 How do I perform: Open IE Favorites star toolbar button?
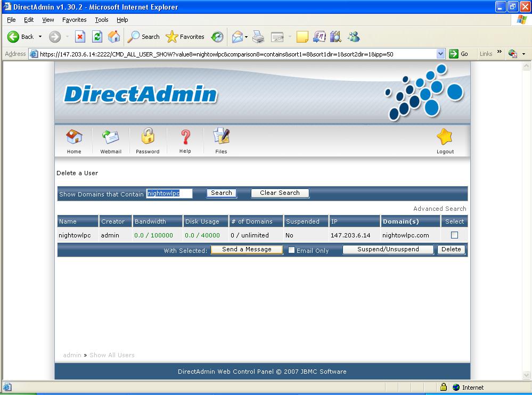tap(185, 37)
